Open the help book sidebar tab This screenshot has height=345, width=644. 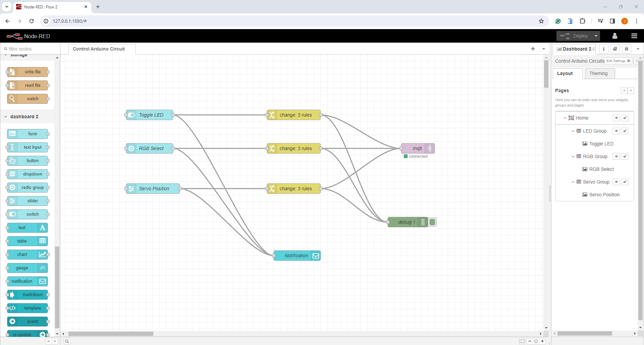point(615,49)
